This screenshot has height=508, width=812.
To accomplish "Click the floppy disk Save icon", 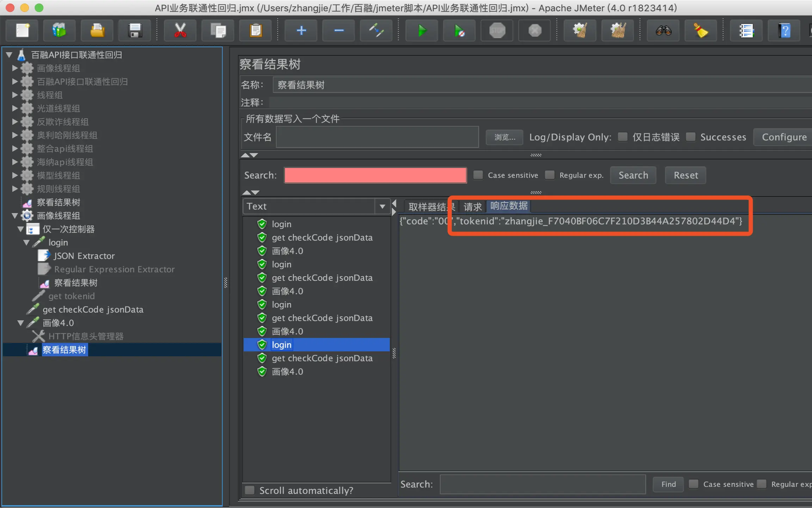I will click(135, 31).
